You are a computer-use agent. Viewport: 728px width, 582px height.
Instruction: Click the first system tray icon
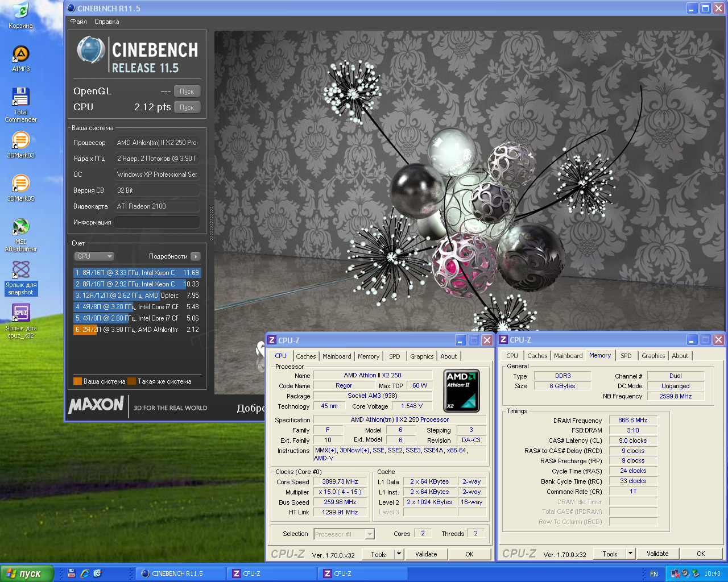point(676,573)
